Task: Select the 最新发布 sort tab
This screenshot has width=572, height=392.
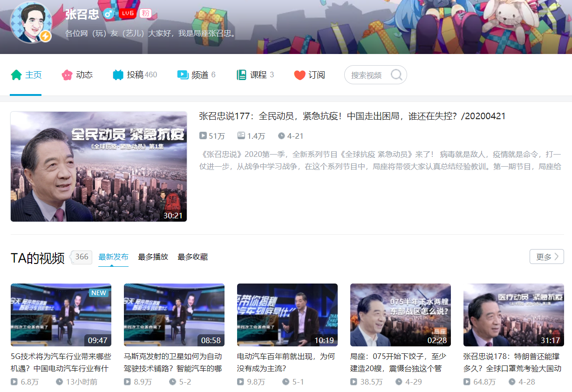Action: click(113, 256)
